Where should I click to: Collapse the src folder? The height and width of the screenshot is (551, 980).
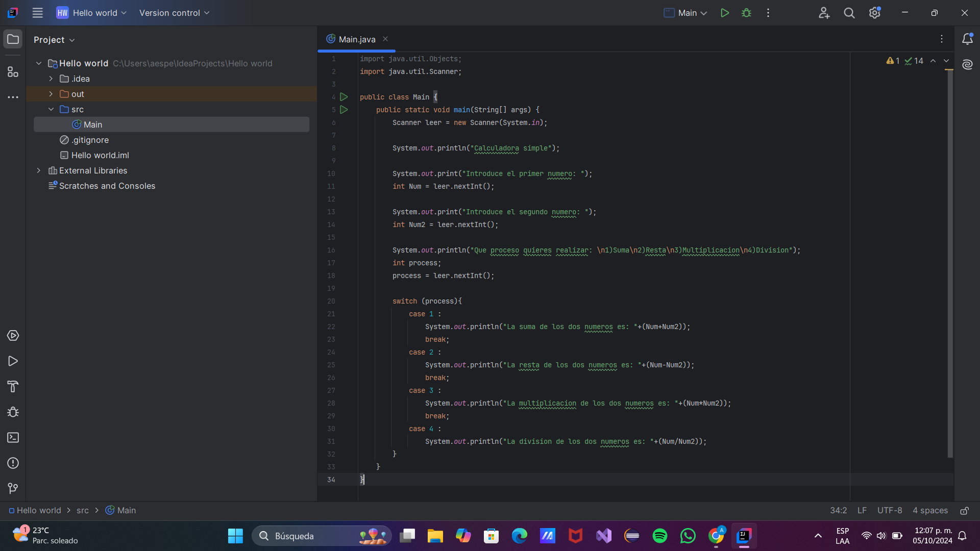click(x=51, y=109)
